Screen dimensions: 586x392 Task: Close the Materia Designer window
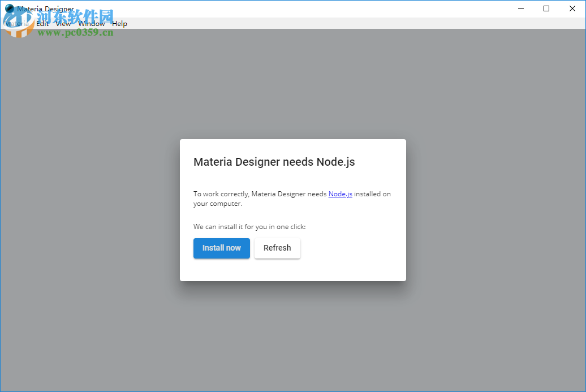point(572,8)
